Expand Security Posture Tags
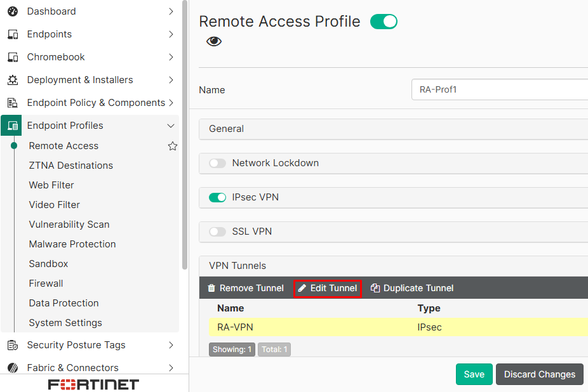 tap(170, 344)
